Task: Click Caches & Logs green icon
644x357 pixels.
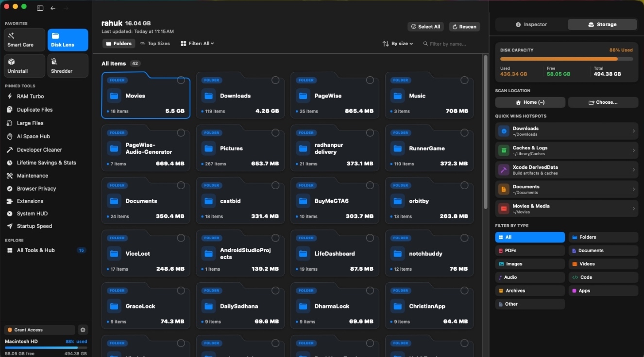Action: click(x=504, y=150)
